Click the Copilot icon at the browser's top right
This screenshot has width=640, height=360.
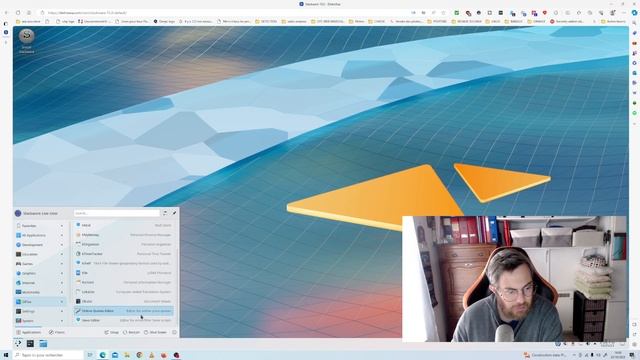point(634,13)
